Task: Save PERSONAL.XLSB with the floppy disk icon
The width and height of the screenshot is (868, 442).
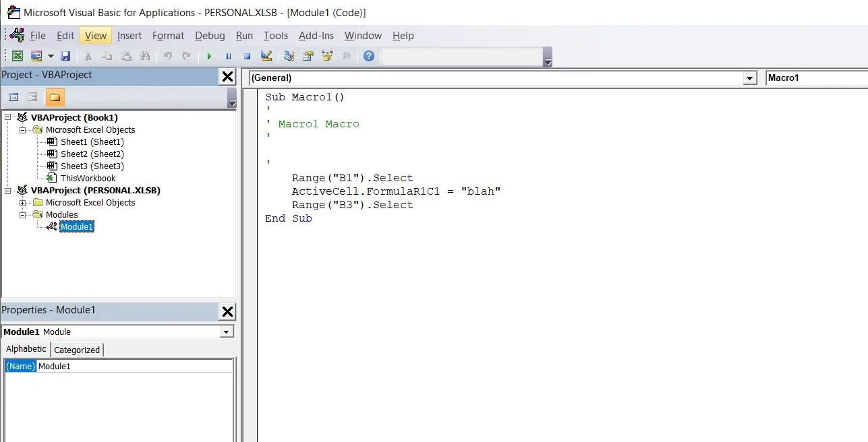Action: [x=65, y=56]
